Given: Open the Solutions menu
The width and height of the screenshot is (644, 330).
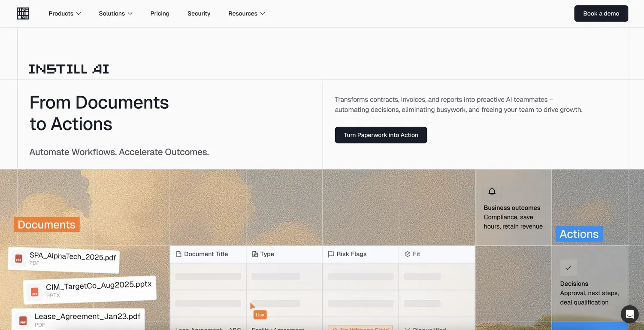Looking at the screenshot, I should coord(115,14).
